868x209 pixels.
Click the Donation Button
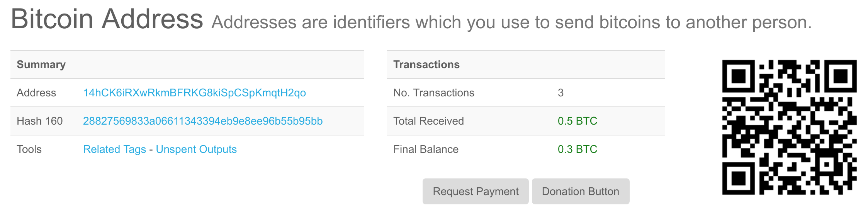pyautogui.click(x=580, y=191)
